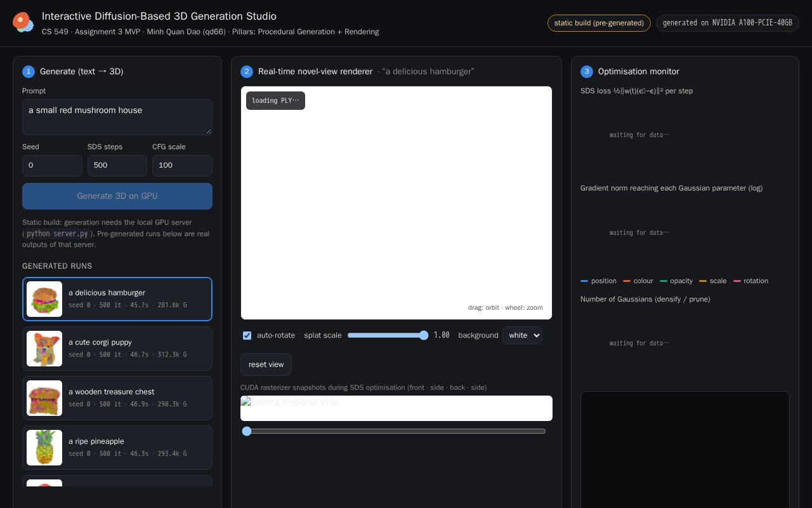Click the splat scale value "1.00"

442,335
